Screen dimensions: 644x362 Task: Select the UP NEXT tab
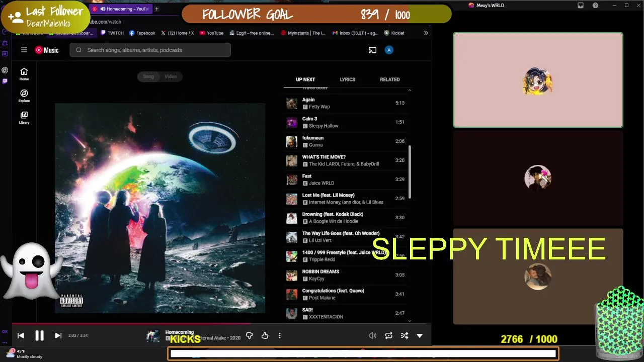(305, 79)
